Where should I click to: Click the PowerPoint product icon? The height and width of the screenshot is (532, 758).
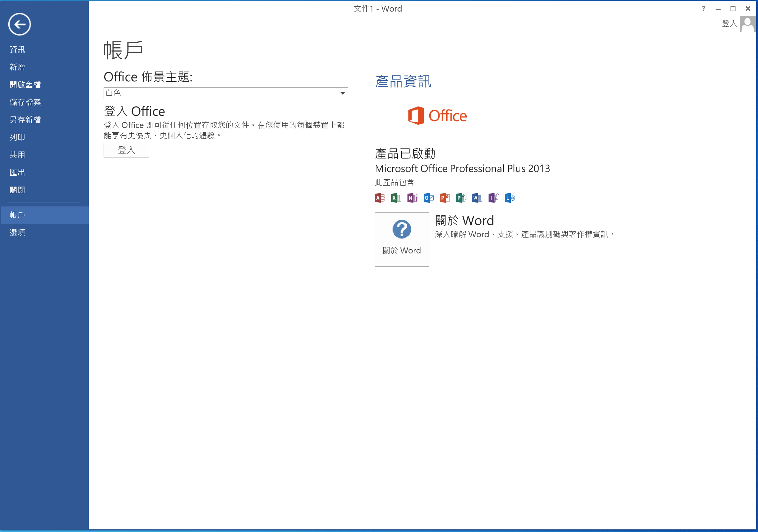click(x=445, y=198)
